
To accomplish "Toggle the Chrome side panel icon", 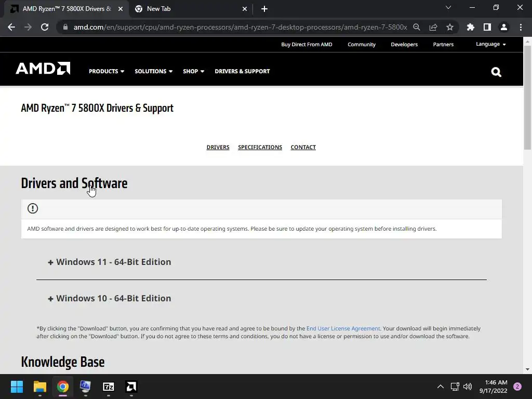I will (x=487, y=27).
